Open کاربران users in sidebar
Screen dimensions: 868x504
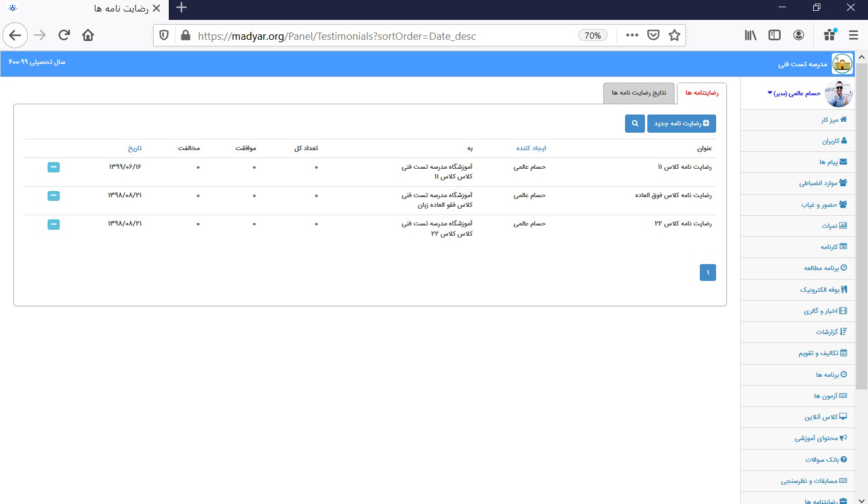point(834,141)
